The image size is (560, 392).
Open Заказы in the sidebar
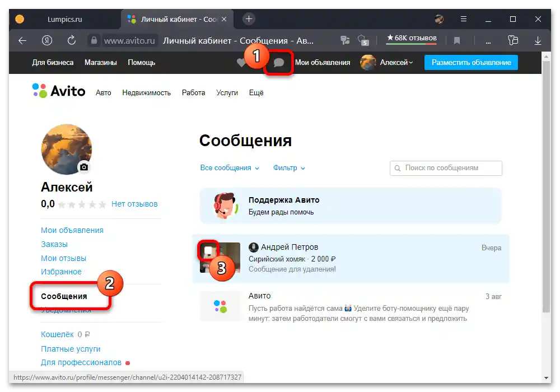tap(54, 244)
